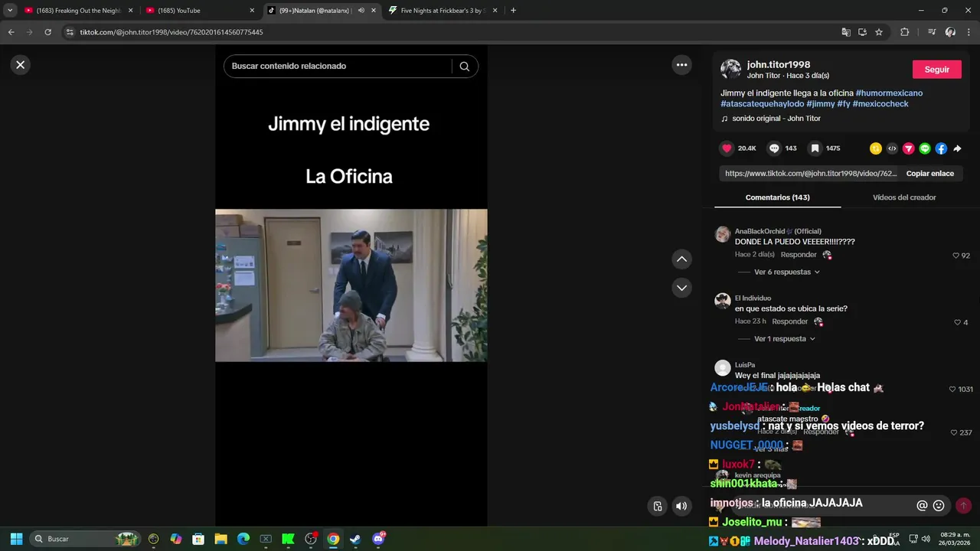The height and width of the screenshot is (551, 980).
Task: Toggle the auto-scroll icon beside volume
Action: 658,506
